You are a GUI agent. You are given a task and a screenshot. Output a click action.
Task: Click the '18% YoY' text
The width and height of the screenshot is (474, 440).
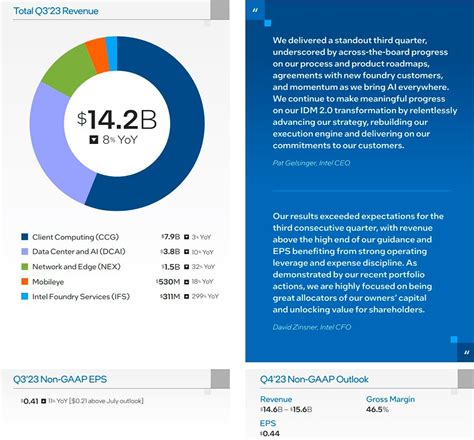point(203,282)
